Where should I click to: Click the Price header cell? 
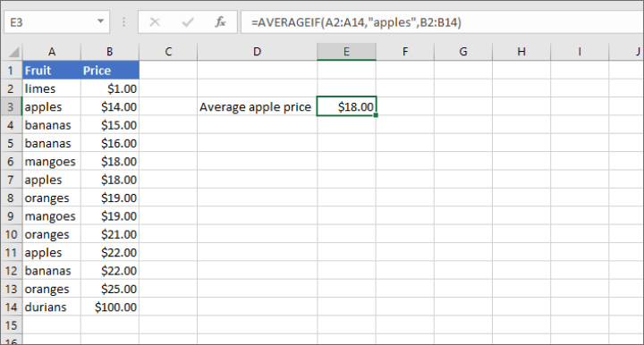click(x=110, y=70)
